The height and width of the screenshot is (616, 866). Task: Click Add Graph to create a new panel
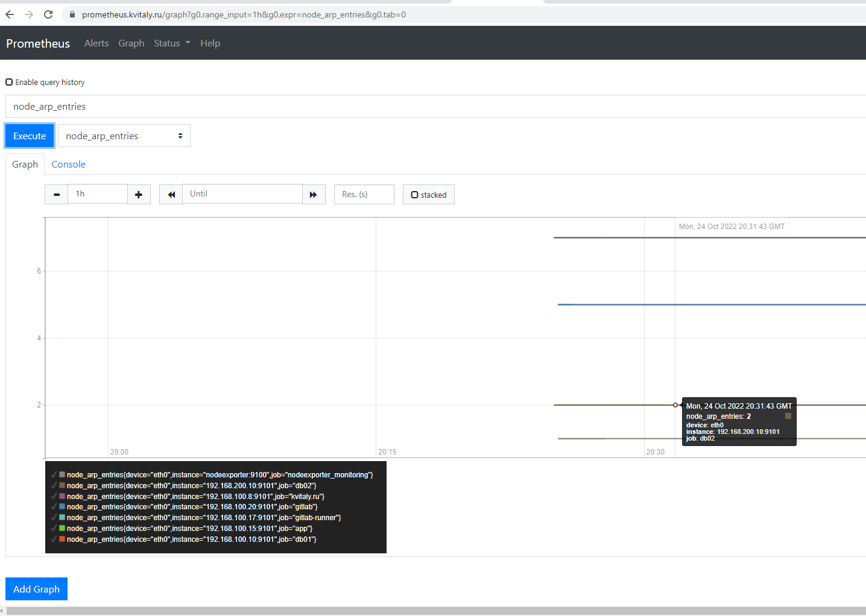click(36, 589)
